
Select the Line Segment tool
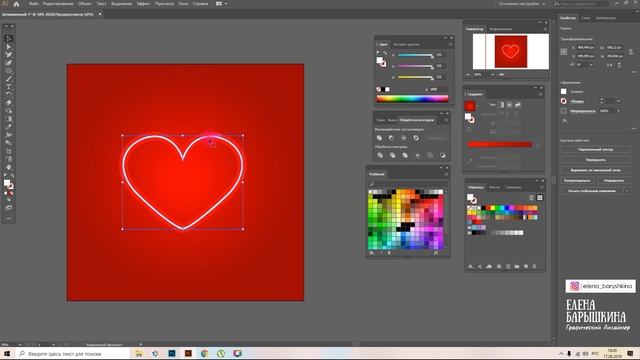pyautogui.click(x=9, y=79)
